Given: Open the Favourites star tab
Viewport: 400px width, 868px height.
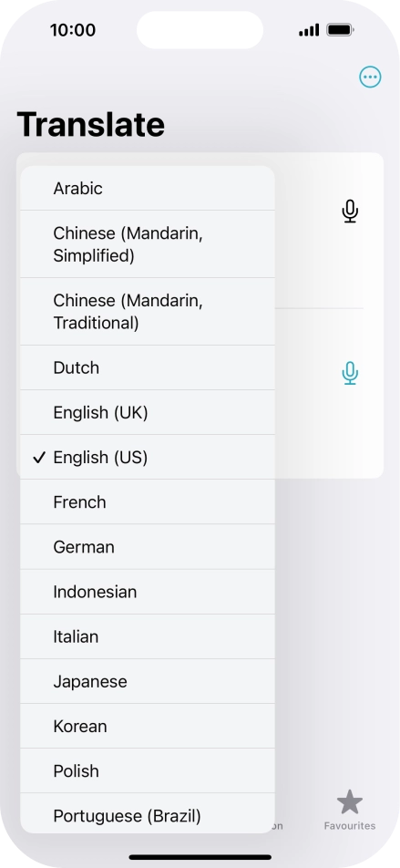Looking at the screenshot, I should tap(350, 810).
